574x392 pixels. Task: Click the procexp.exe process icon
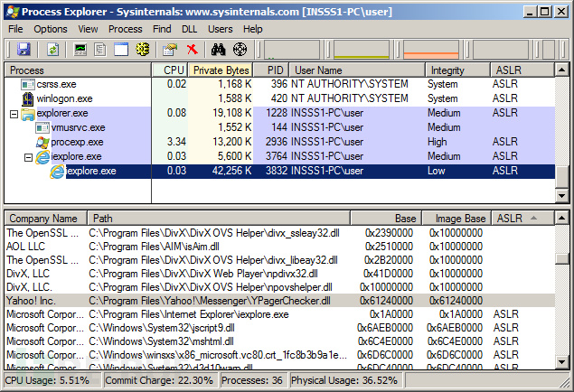pyautogui.click(x=42, y=142)
